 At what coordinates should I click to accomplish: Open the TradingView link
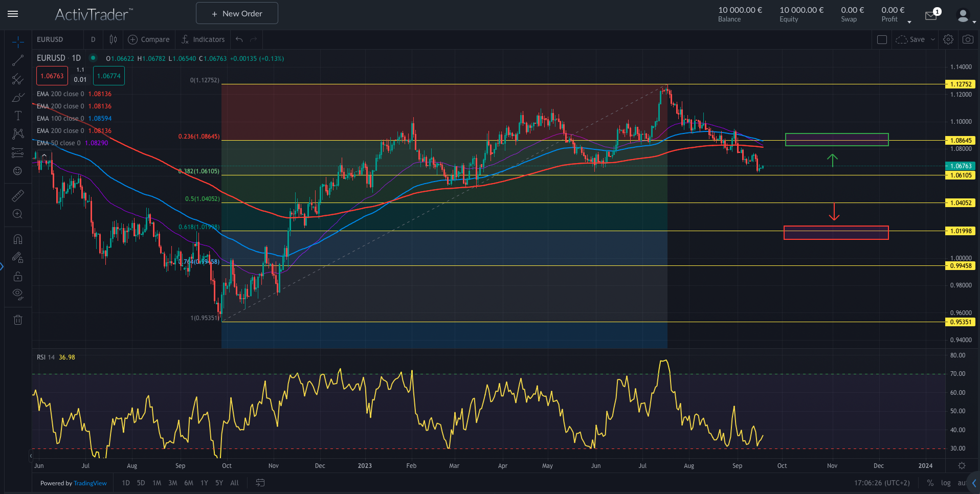(90, 483)
